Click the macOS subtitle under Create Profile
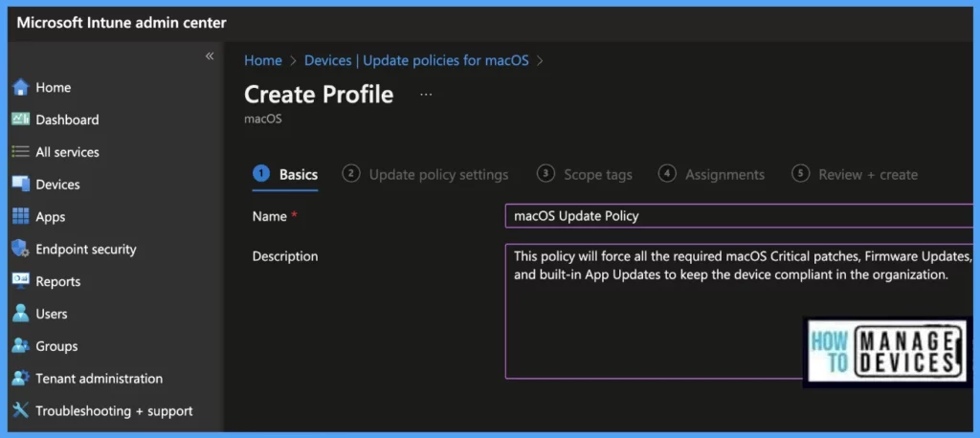This screenshot has width=980, height=438. (x=262, y=119)
